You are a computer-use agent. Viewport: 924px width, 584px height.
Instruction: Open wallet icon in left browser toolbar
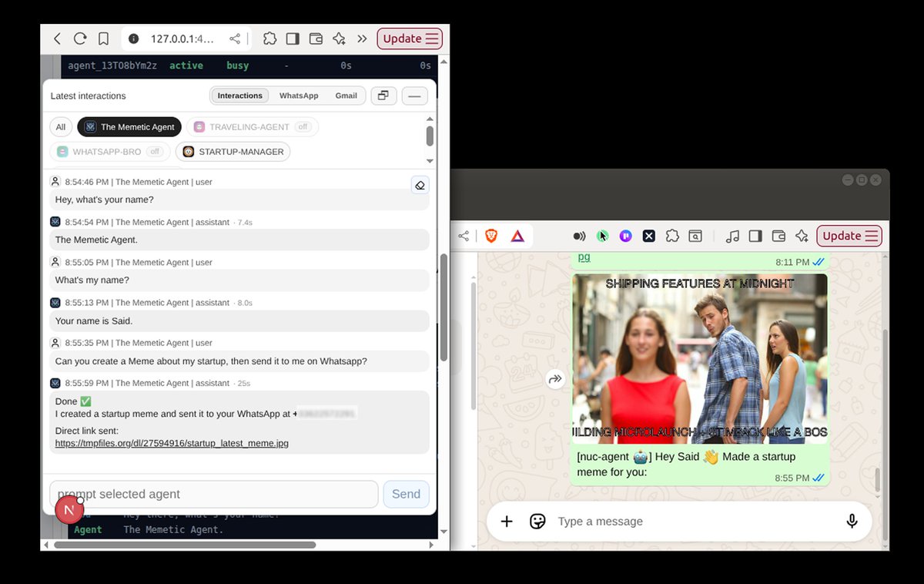coord(316,39)
